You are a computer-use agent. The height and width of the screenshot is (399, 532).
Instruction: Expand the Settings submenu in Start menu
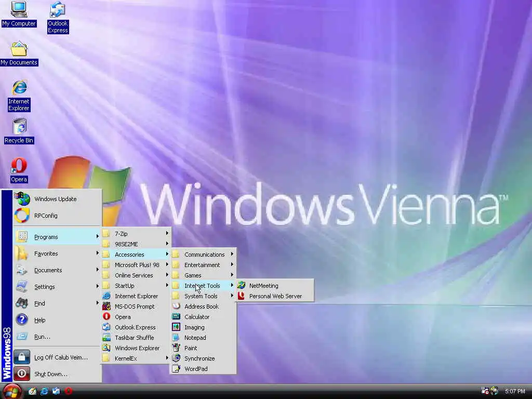pyautogui.click(x=57, y=287)
